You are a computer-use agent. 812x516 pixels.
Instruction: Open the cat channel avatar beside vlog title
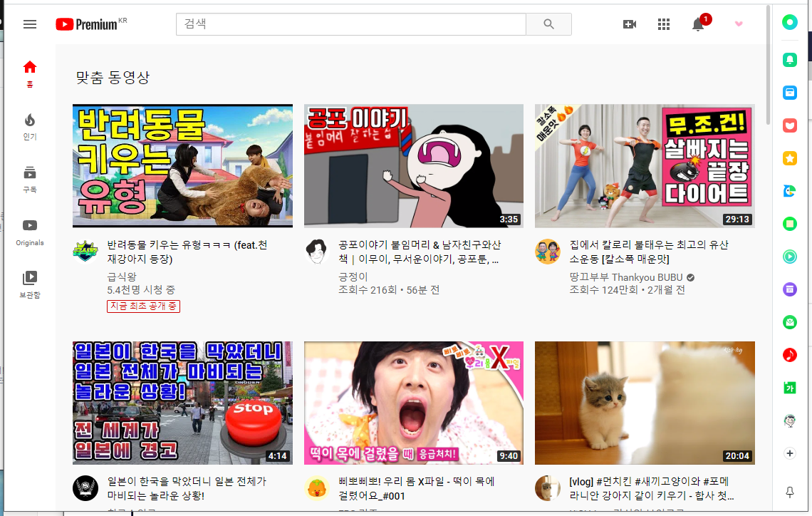(x=547, y=488)
